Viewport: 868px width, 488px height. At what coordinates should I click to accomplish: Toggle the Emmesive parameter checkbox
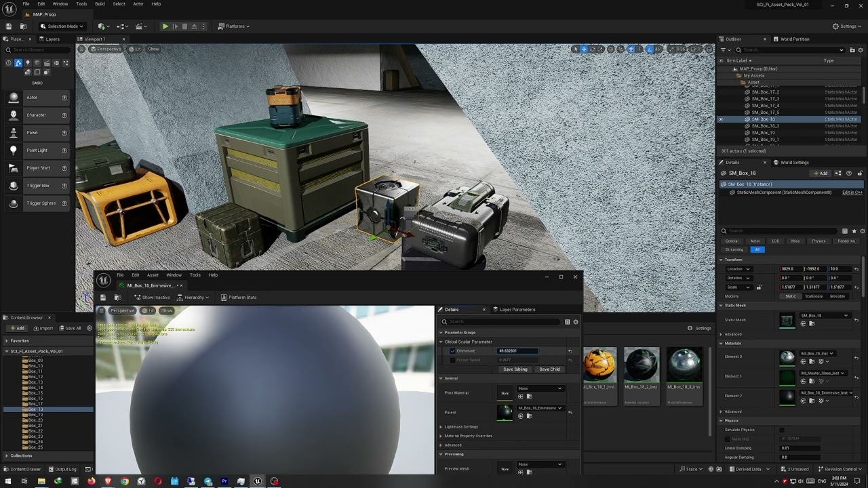coord(453,351)
